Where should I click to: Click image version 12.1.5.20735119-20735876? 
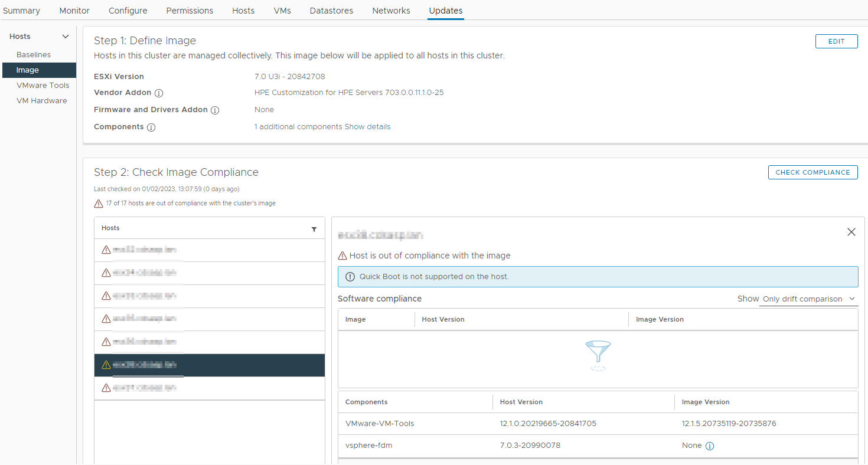click(x=729, y=424)
